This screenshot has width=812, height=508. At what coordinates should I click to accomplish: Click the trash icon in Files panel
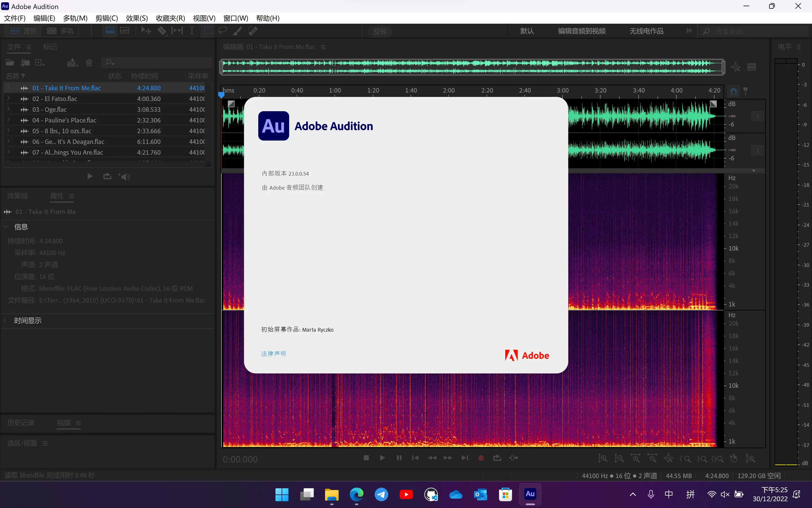point(89,62)
